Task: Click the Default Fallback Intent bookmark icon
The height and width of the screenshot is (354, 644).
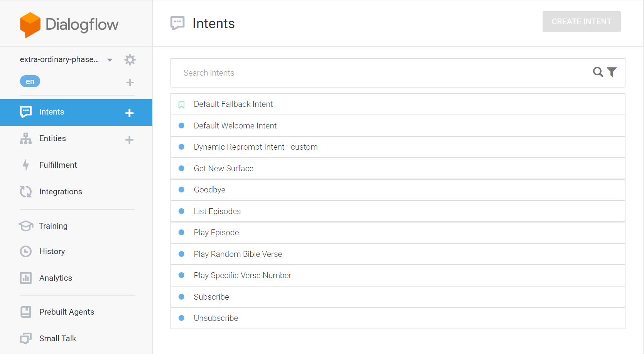Action: (x=182, y=105)
